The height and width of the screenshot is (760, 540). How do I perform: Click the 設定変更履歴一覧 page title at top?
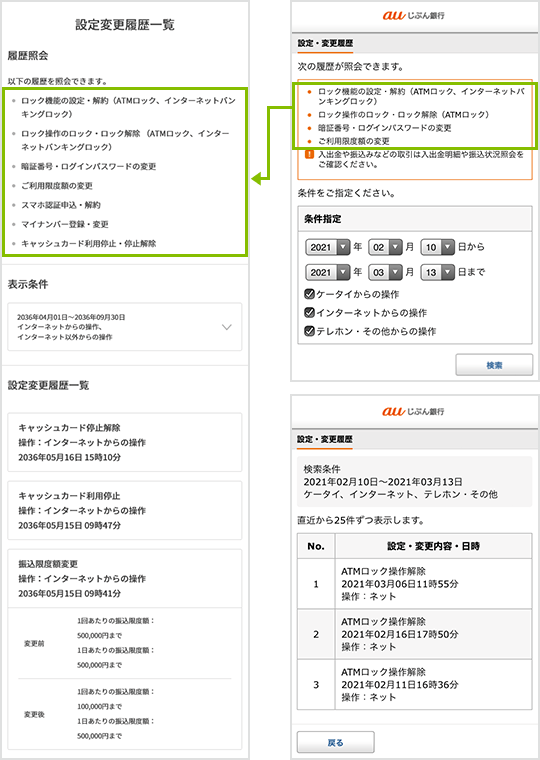click(125, 25)
